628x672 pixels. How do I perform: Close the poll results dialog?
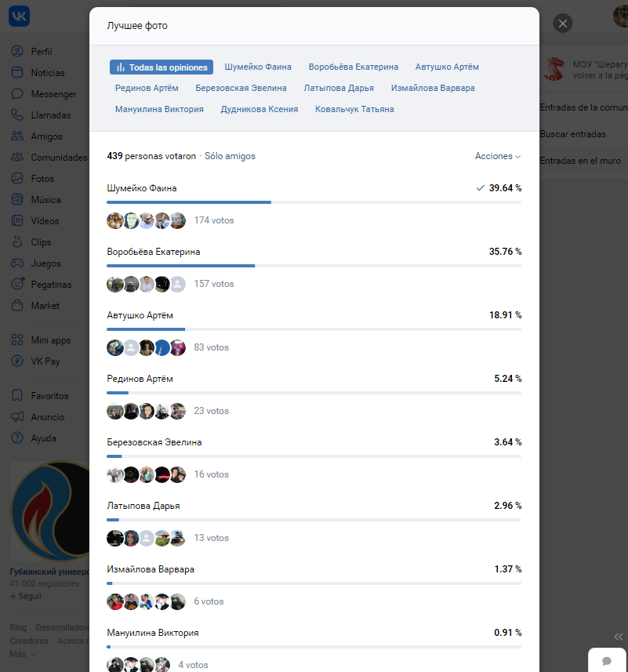[x=562, y=24]
